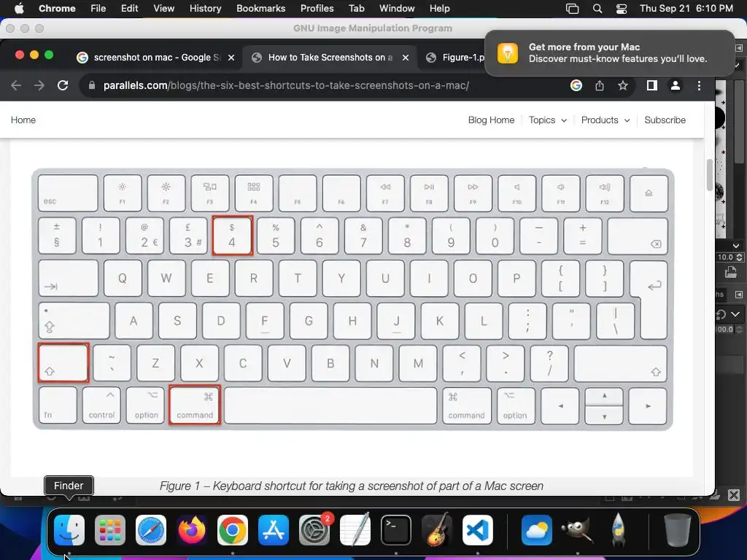Screen dimensions: 747x560
Task: Open the Apple menu
Action: click(19, 8)
